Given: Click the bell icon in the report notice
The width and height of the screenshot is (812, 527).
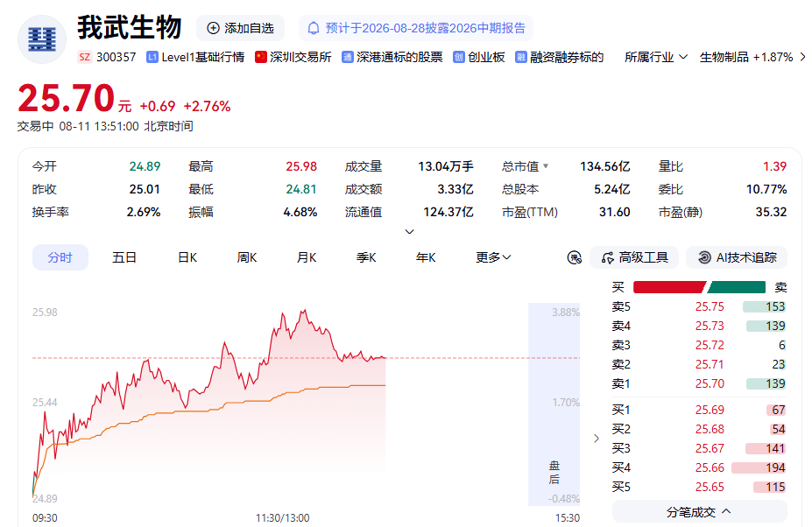Looking at the screenshot, I should [314, 28].
